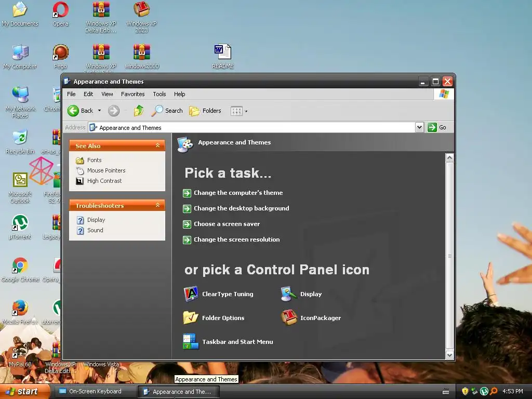The height and width of the screenshot is (399, 532).
Task: Click the clock showing 4:53 PM
Action: [x=512, y=391]
